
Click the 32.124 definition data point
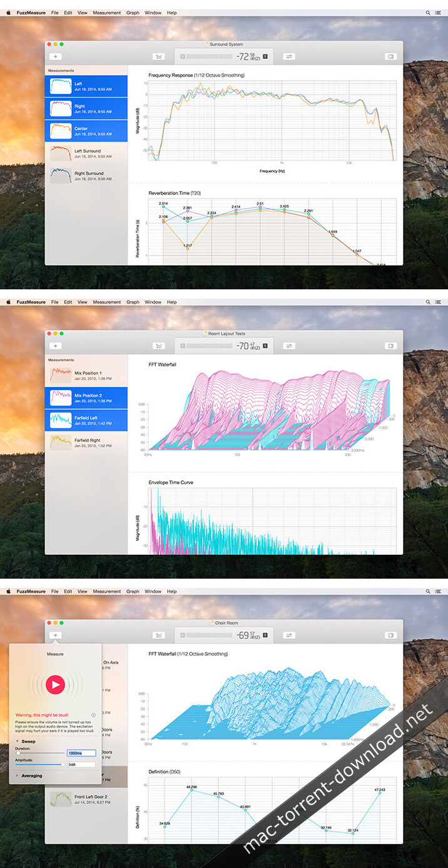click(x=353, y=834)
